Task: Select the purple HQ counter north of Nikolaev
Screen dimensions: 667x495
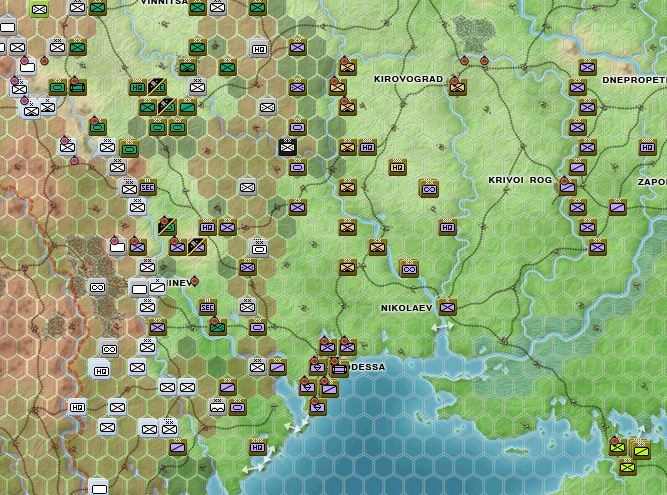Action: [x=447, y=228]
